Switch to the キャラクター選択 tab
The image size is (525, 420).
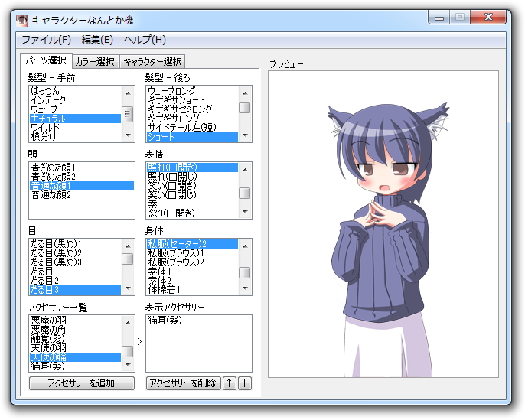(152, 61)
